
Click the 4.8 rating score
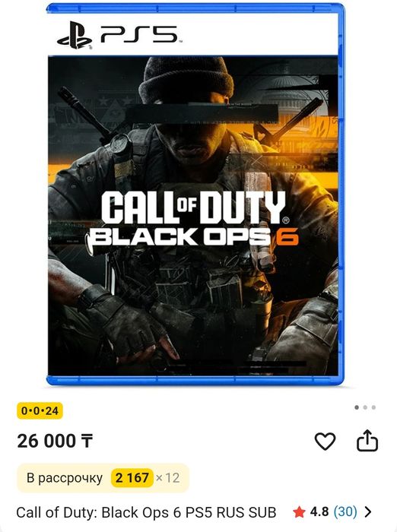point(319,511)
